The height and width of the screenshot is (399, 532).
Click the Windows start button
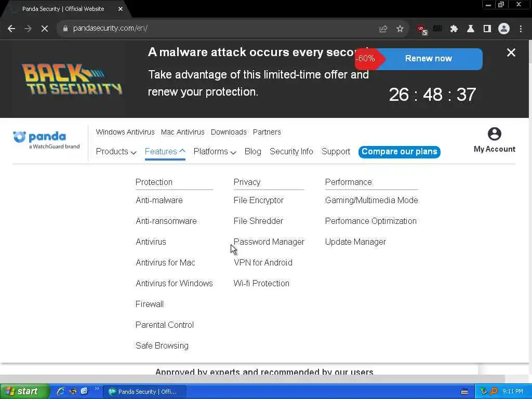24,392
